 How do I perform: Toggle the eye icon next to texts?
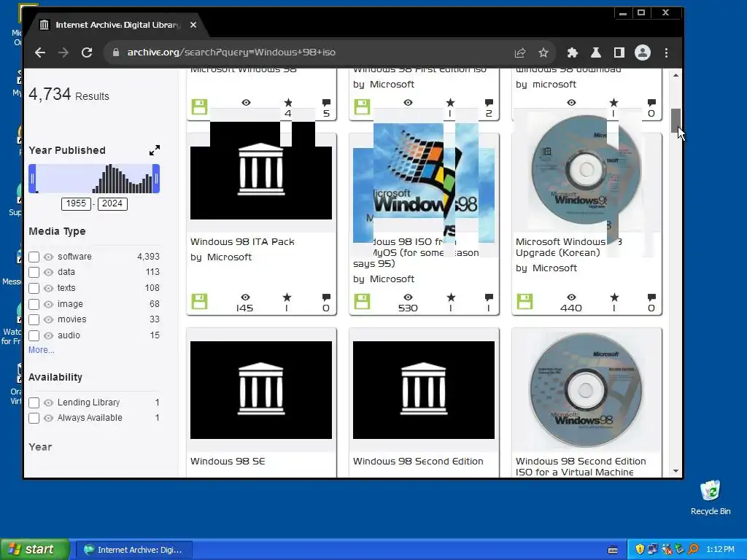point(49,288)
